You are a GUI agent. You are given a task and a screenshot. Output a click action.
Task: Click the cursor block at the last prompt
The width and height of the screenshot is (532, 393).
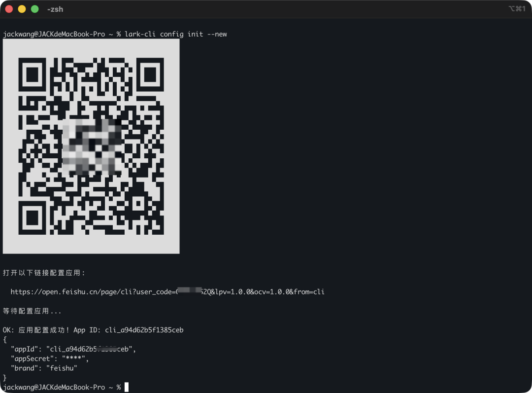(127, 387)
